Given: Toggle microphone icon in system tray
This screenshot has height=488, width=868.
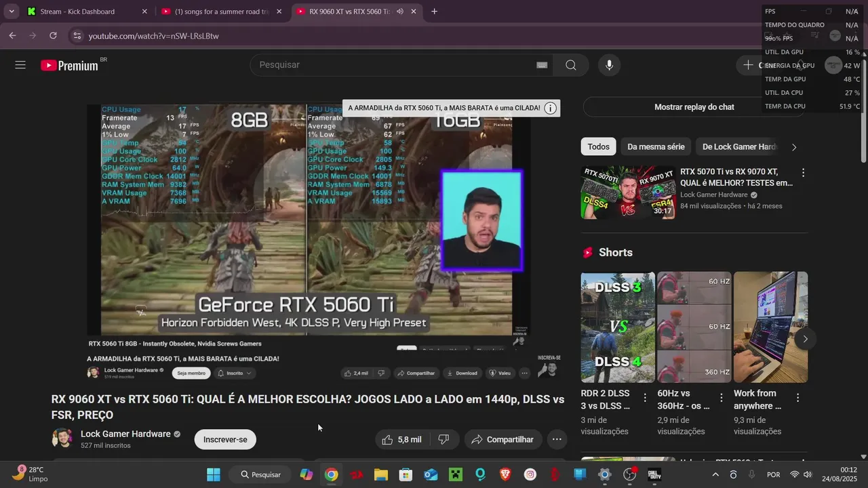Looking at the screenshot, I should pyautogui.click(x=751, y=474).
